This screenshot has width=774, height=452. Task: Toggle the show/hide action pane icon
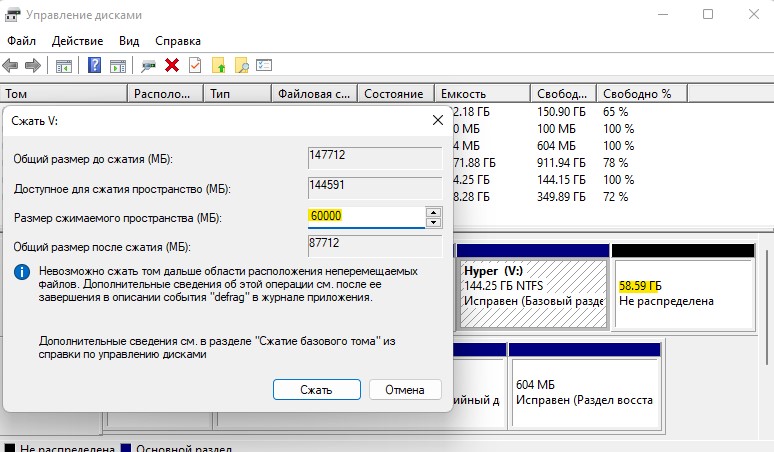pyautogui.click(x=118, y=65)
